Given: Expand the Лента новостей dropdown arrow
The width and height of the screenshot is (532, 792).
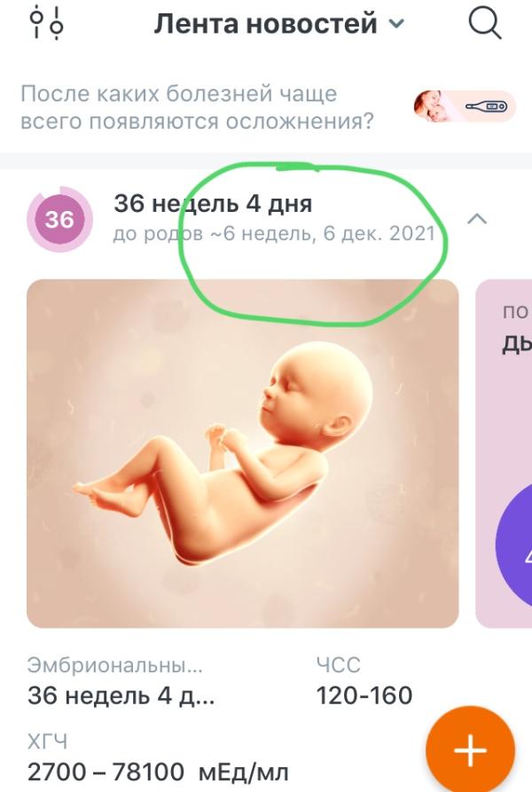Looking at the screenshot, I should tap(397, 23).
